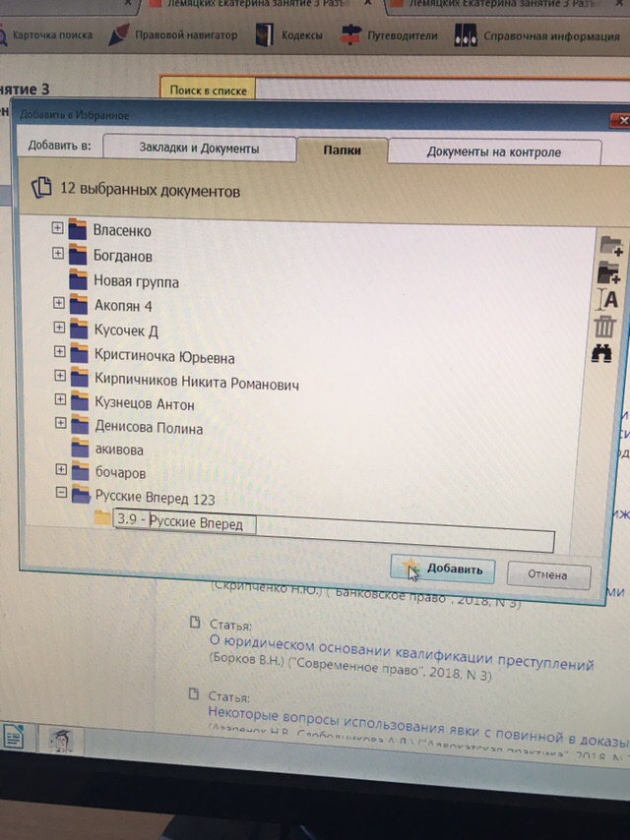
Task: Click document icon beside Некоторые вопросы article
Action: click(194, 694)
